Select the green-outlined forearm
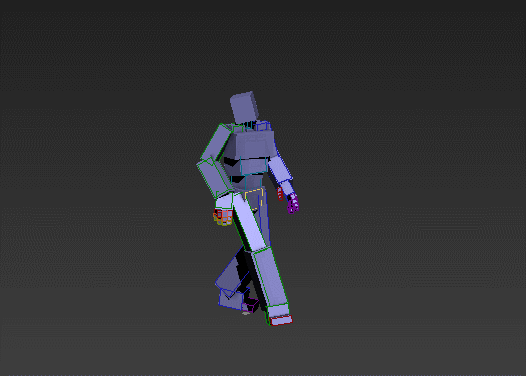 (215, 178)
